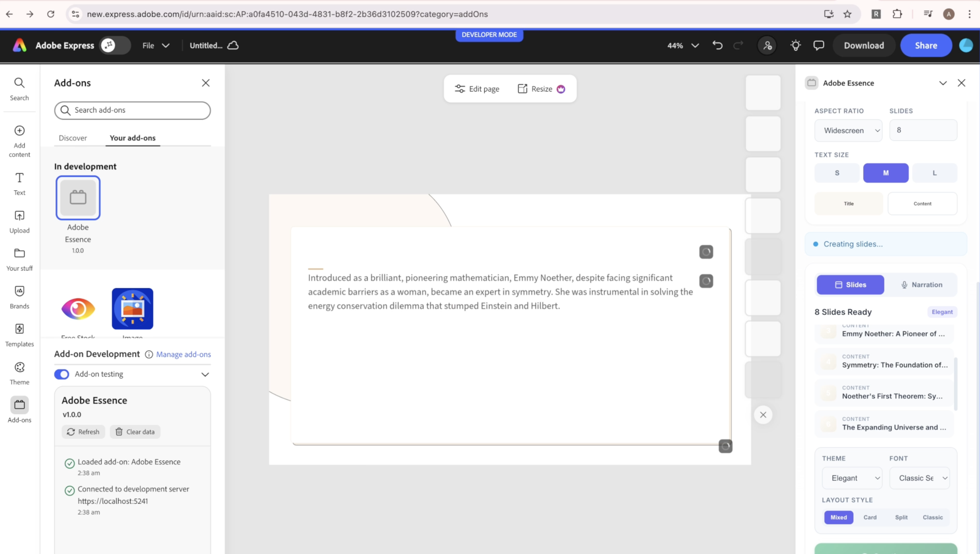Click the Search add-ons field
Screen dimensions: 980x554
132,110
